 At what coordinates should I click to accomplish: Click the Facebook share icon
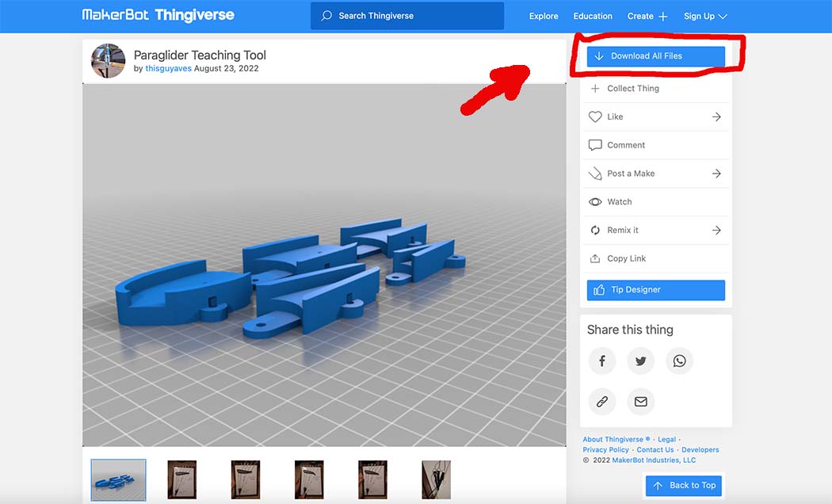coord(602,361)
